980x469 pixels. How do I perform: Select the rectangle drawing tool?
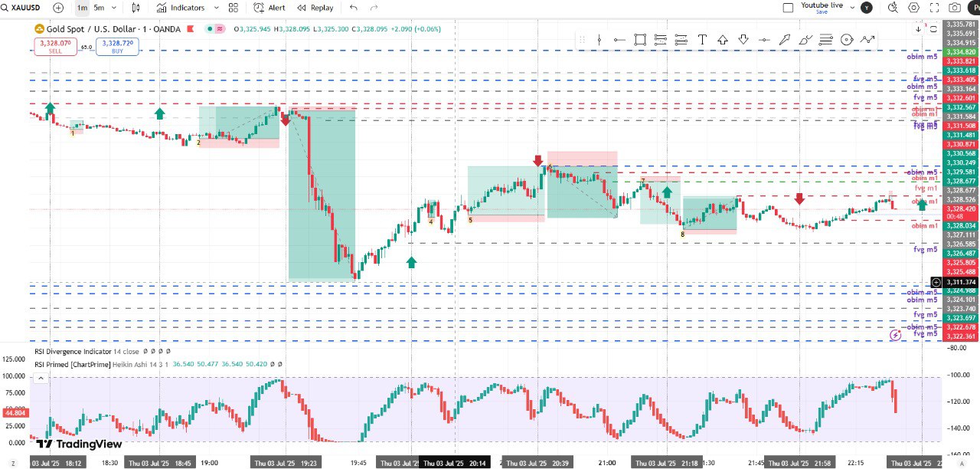[x=640, y=40]
